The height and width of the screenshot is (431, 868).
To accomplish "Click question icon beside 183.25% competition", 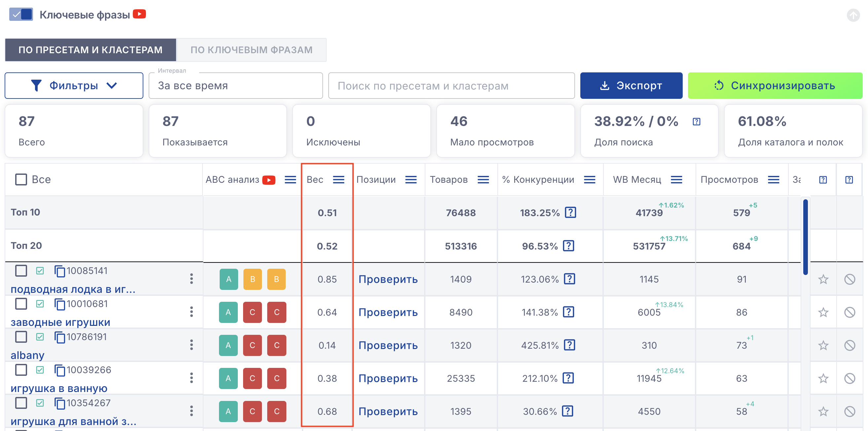I will pos(570,213).
